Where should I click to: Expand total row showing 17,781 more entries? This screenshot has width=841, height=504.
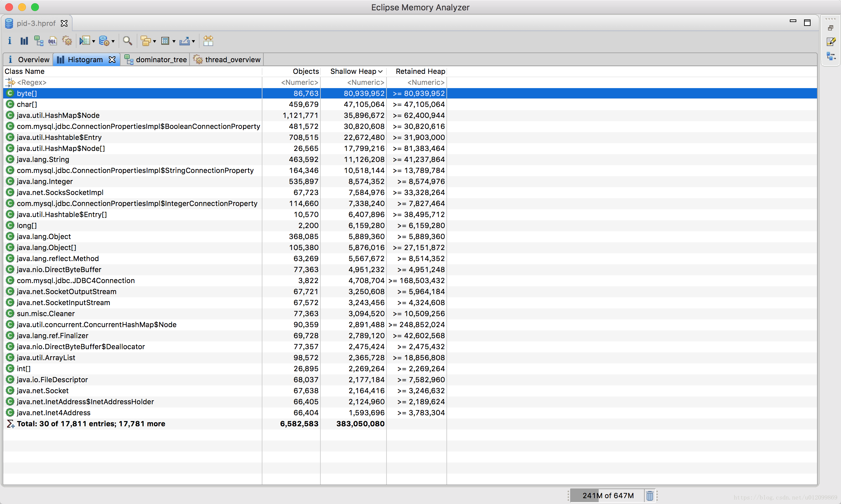click(x=410, y=424)
